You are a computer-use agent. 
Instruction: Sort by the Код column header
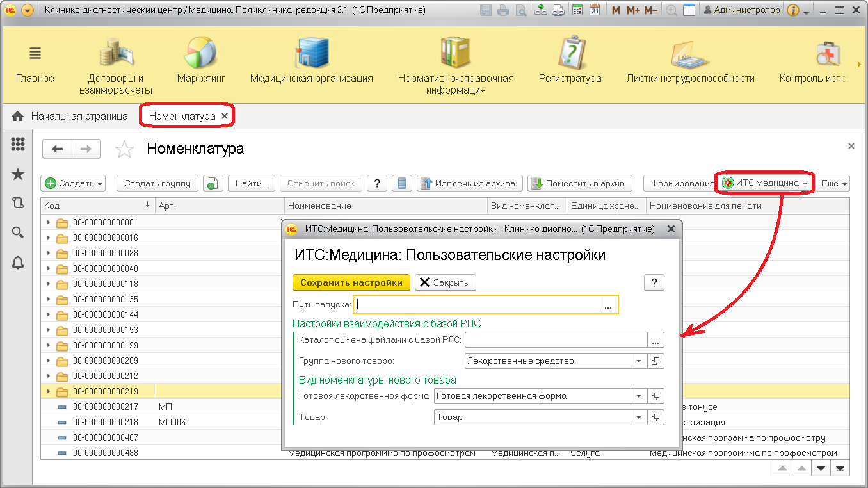[x=98, y=206]
